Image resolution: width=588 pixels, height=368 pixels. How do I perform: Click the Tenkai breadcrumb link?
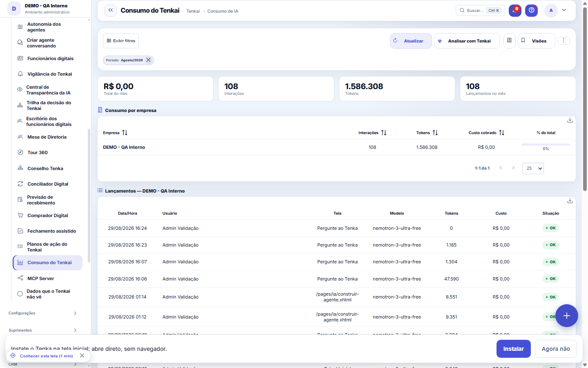point(193,11)
